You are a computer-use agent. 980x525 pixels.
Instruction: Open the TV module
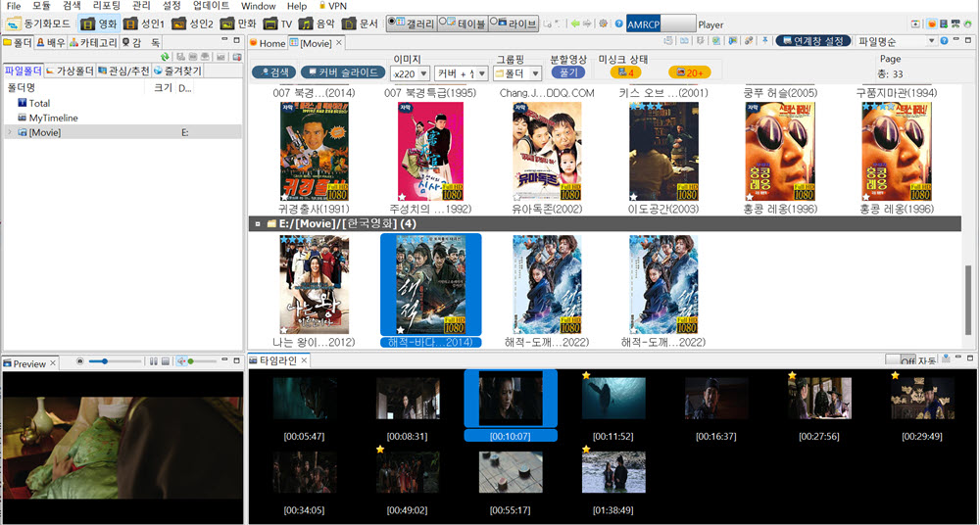coord(278,24)
